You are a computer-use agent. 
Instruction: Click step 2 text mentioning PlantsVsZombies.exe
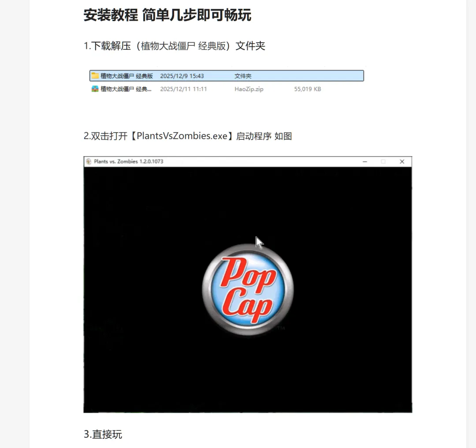click(188, 136)
